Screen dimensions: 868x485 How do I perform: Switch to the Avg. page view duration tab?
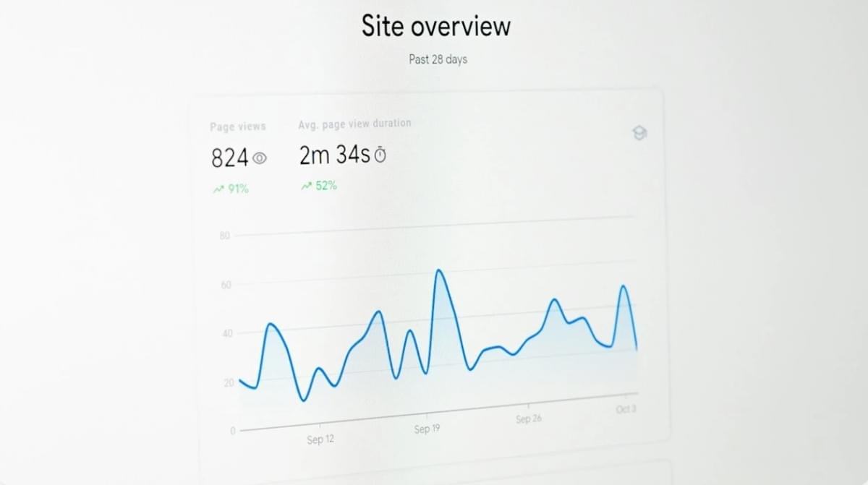[x=354, y=123]
